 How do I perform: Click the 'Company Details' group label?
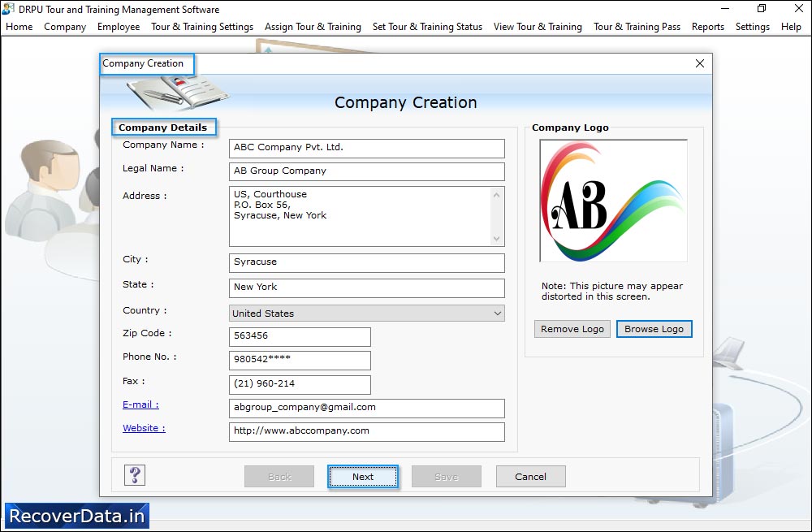point(162,128)
